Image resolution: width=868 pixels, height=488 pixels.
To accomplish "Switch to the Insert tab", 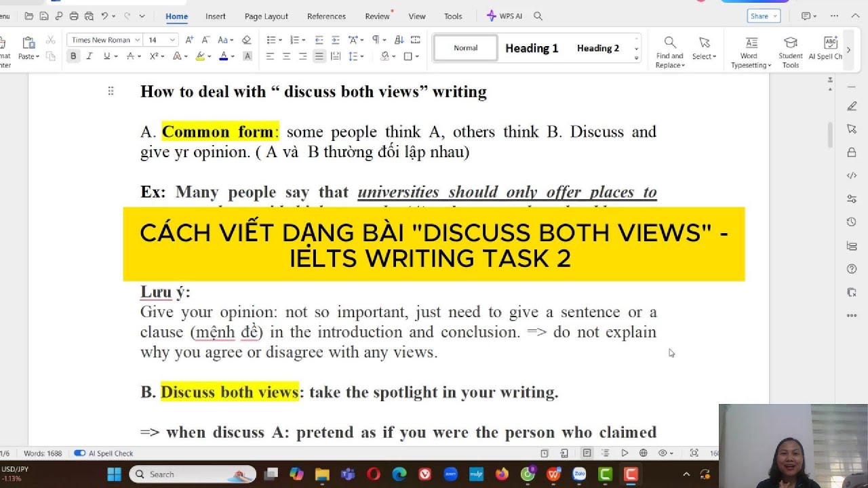I will click(215, 16).
